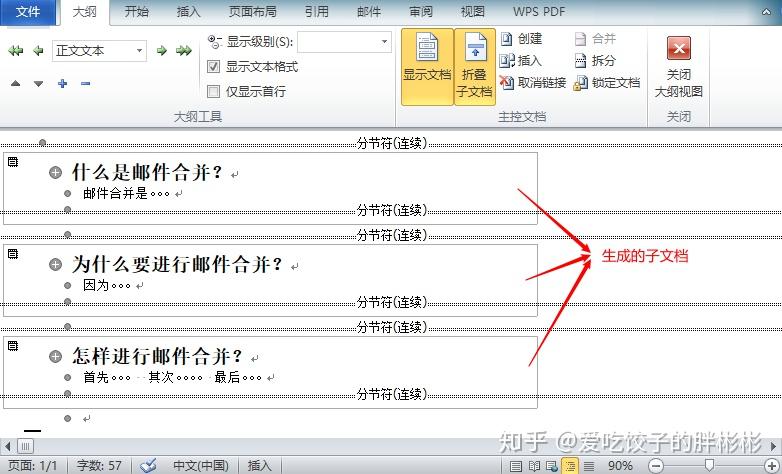Switch to the 大纲 tab
782x474 pixels.
pyautogui.click(x=84, y=12)
